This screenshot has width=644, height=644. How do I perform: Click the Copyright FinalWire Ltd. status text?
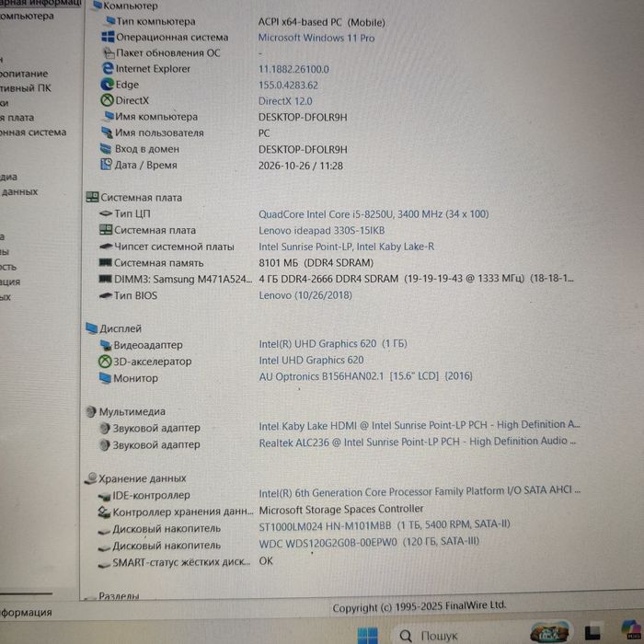(420, 606)
